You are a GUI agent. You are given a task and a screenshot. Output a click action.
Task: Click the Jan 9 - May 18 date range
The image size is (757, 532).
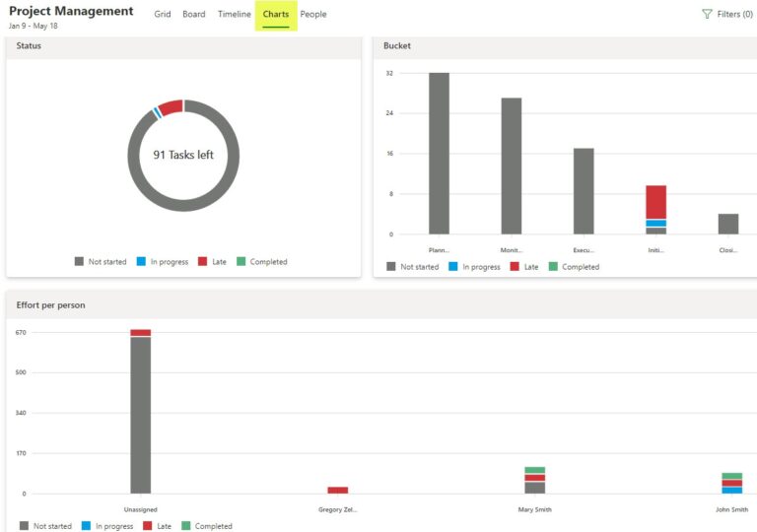(33, 26)
